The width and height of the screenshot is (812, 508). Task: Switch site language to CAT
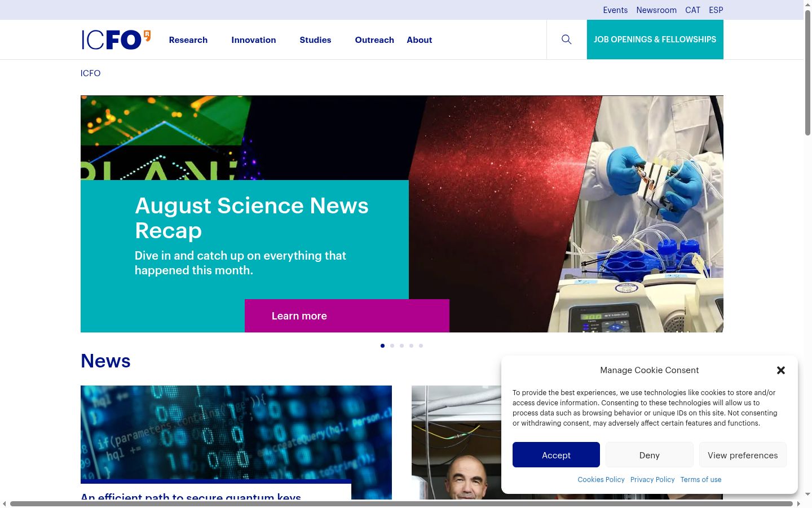[x=692, y=10]
